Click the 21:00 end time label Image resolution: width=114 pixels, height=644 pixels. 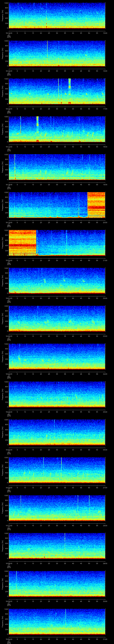(105, 260)
